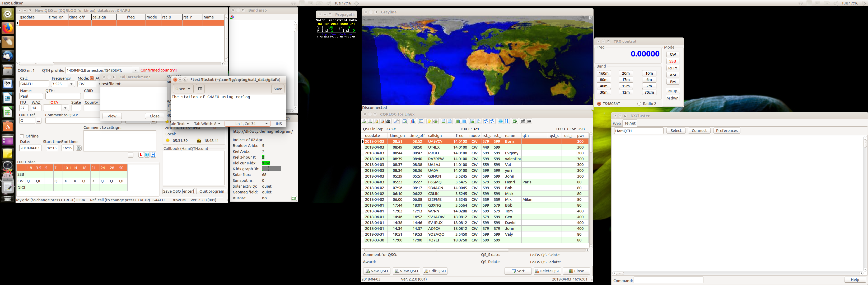Viewport: 868px width, 285px height.
Task: Open preferences via the wrench icon
Action: 396,121
